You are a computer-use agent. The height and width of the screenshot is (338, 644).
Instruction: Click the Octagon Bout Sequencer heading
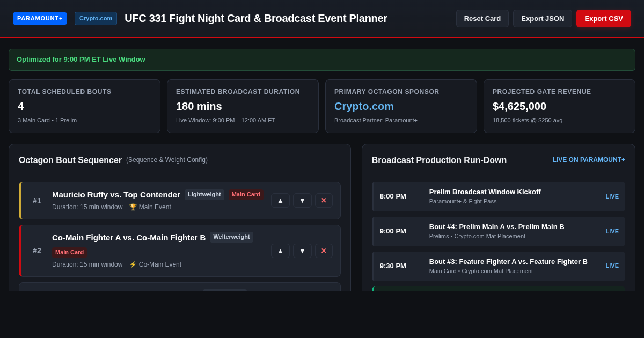click(70, 160)
